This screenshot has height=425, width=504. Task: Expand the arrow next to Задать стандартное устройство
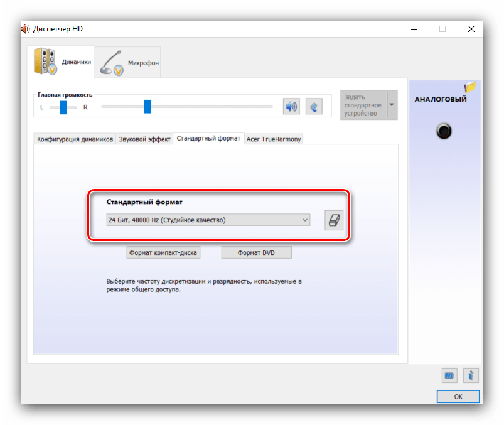tap(392, 105)
